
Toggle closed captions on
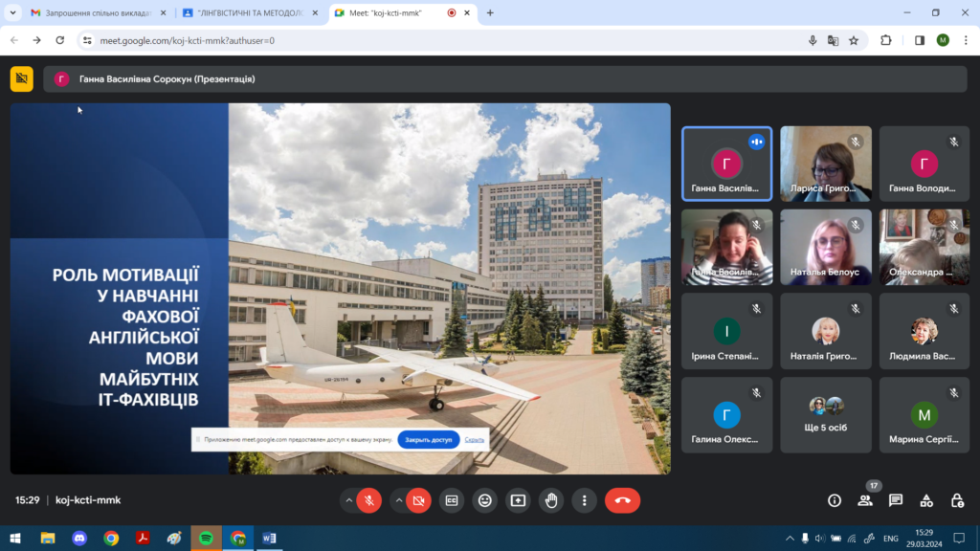[x=452, y=500]
